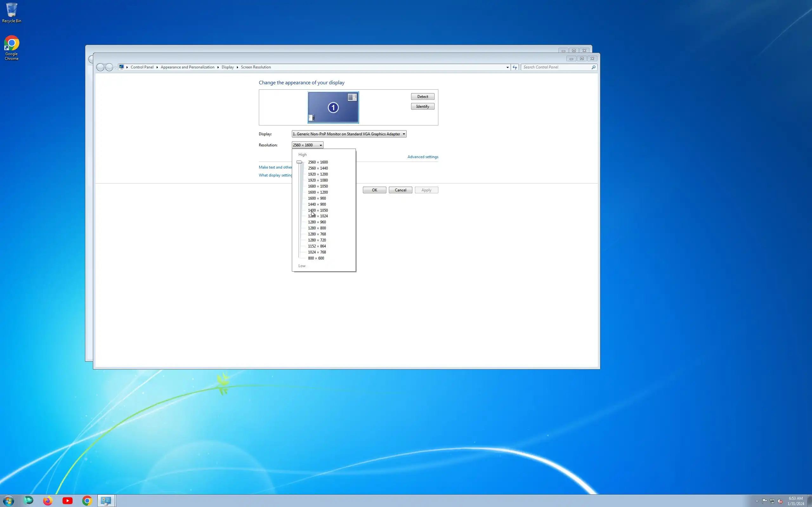Click the resolution slider thumb
The width and height of the screenshot is (812, 507).
299,162
